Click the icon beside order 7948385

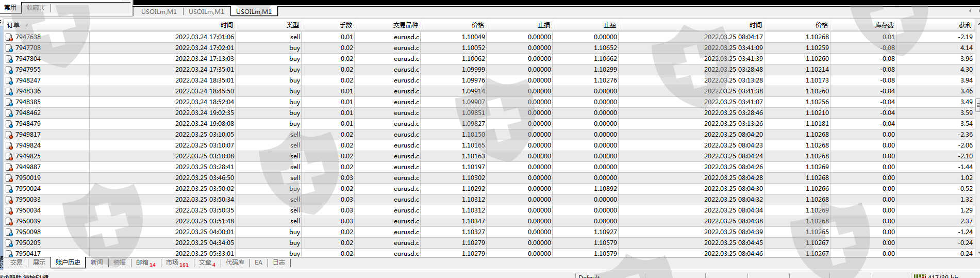pos(9,102)
